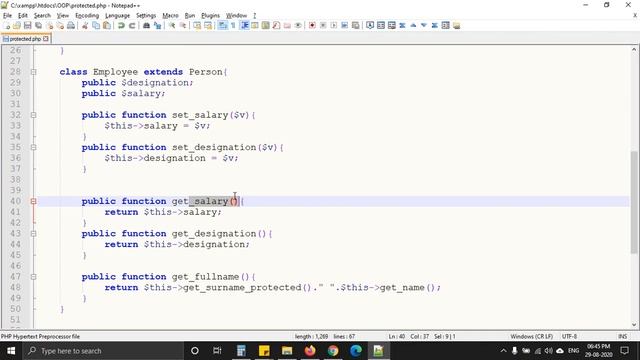
Task: Launch Google Chrome from the taskbar
Action: click(x=333, y=351)
